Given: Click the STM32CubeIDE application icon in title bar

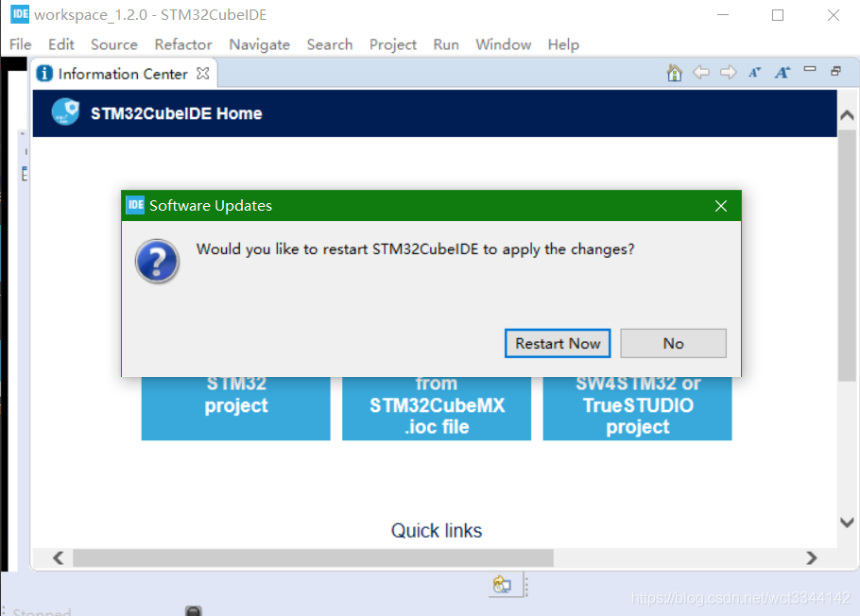Looking at the screenshot, I should pos(20,14).
